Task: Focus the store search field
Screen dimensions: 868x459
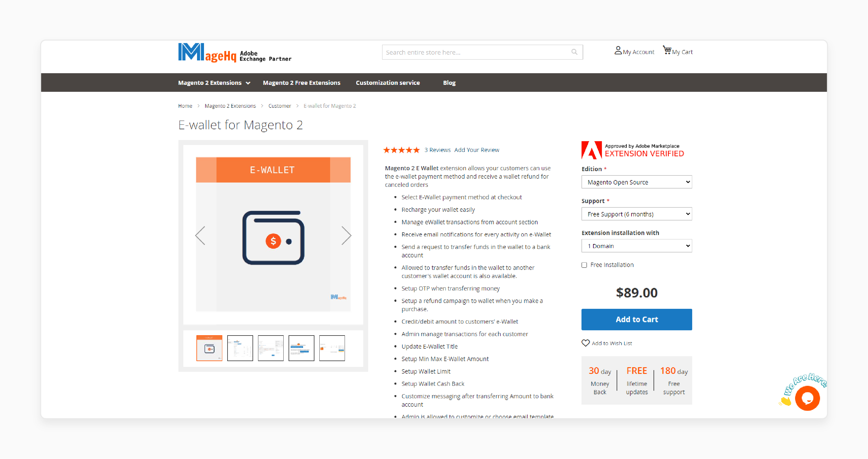Action: [x=482, y=52]
